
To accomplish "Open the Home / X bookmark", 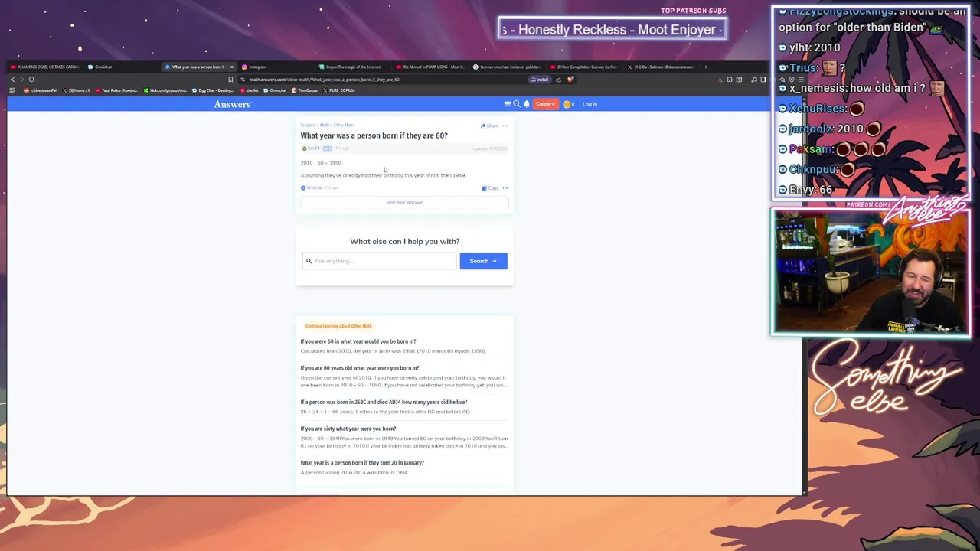I will (x=77, y=90).
